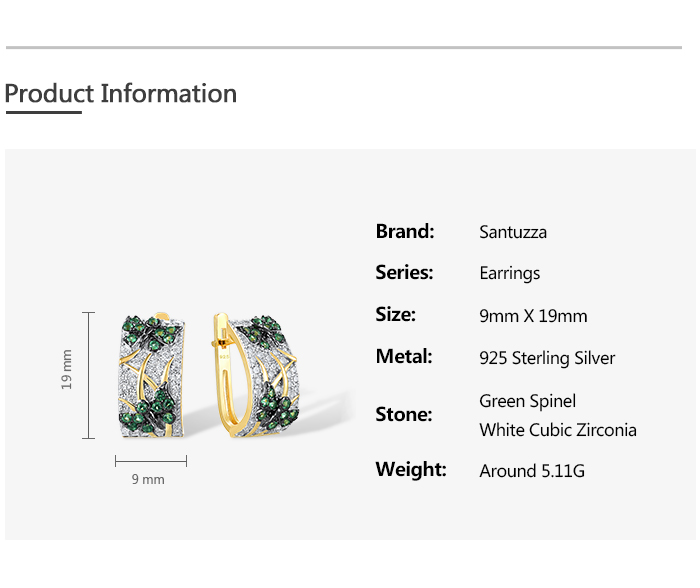Click the Product Information heading

121,94
